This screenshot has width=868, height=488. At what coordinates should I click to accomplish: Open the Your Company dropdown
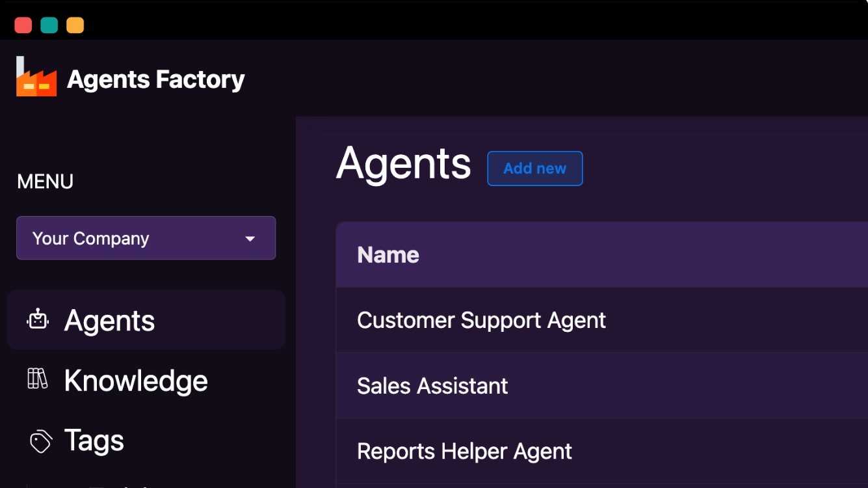point(146,238)
